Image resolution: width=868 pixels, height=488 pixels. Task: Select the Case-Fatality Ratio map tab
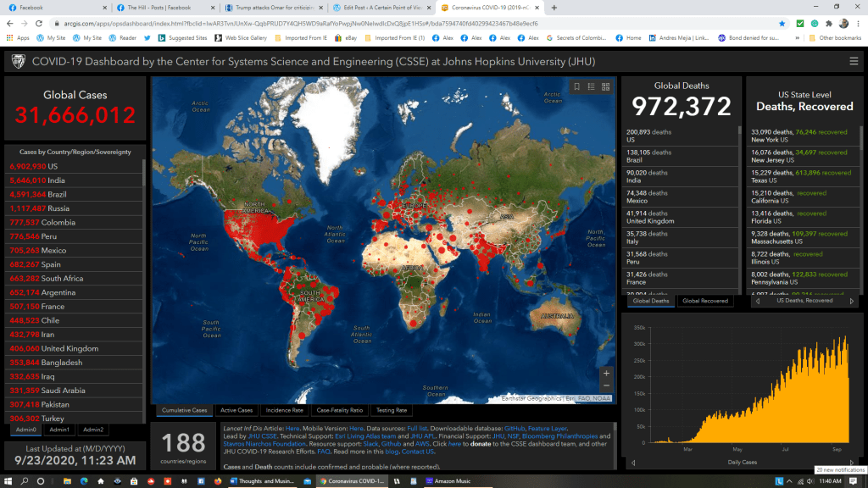click(x=338, y=410)
